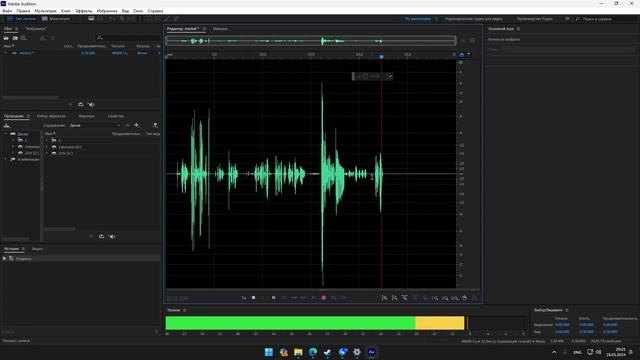
Task: Open the Файл menu
Action: point(7,11)
